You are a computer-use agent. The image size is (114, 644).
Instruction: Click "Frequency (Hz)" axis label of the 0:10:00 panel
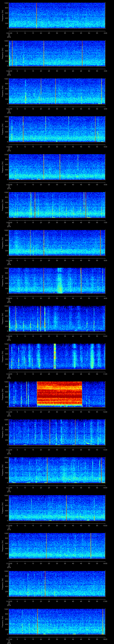[3, 356]
